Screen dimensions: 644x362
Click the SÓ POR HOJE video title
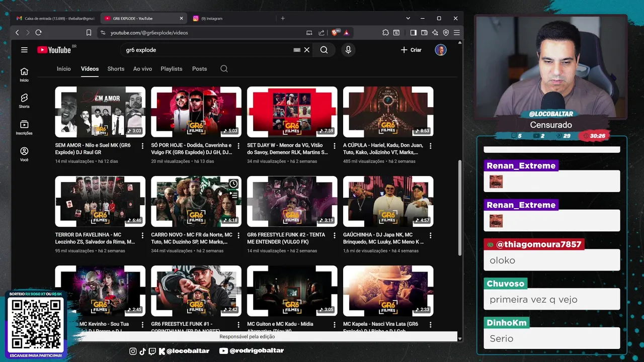192,149
